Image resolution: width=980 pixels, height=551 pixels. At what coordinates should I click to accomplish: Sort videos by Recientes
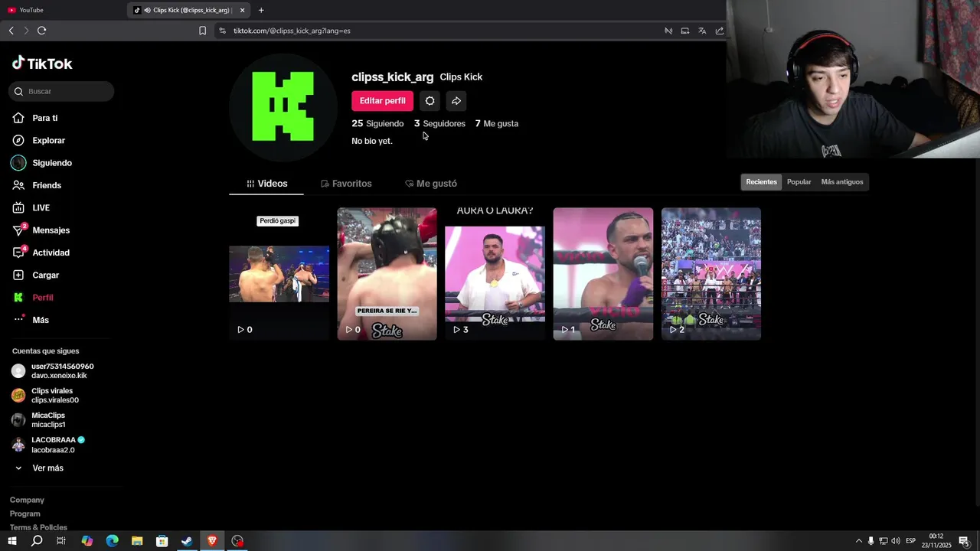click(762, 182)
